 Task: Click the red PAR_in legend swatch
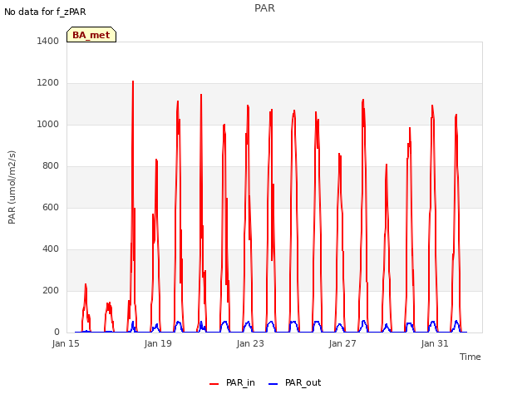(214, 384)
